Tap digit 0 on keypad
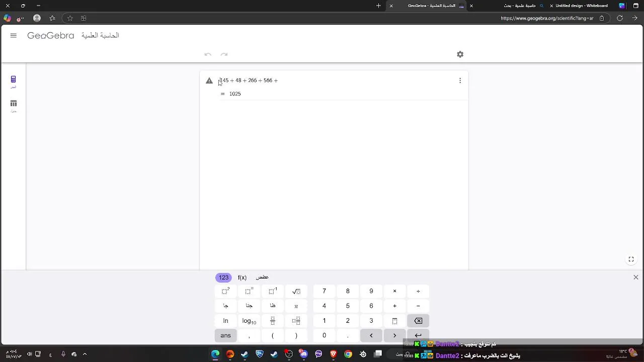Screen dimensions: 644x362 coord(324,335)
